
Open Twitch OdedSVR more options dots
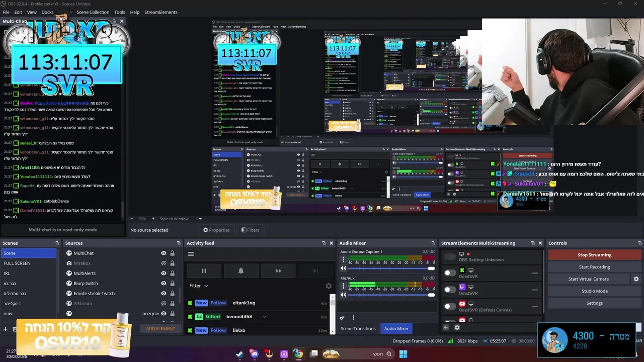[535, 290]
